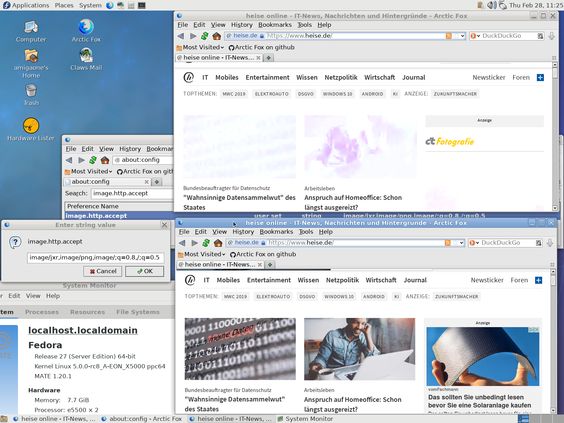564x423 pixels.
Task: Click Back arrow in bottom heise window
Action: click(x=182, y=243)
